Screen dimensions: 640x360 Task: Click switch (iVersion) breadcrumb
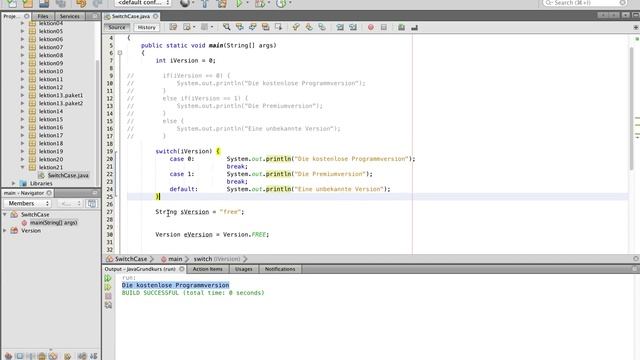(217, 259)
